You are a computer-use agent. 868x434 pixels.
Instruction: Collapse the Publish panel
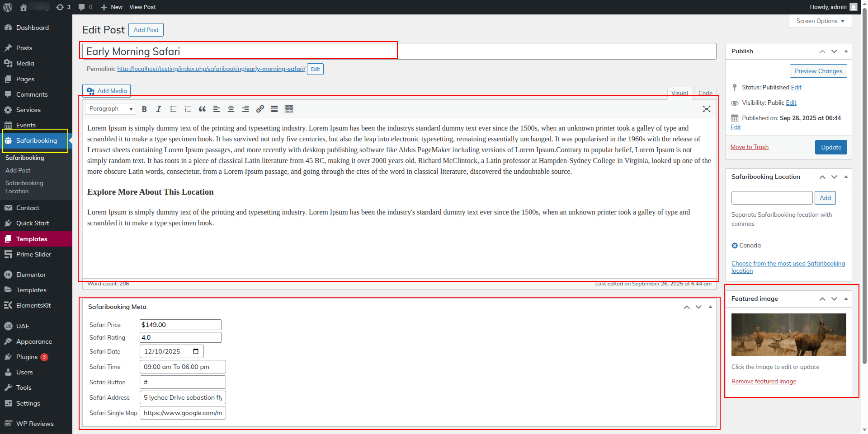point(846,51)
